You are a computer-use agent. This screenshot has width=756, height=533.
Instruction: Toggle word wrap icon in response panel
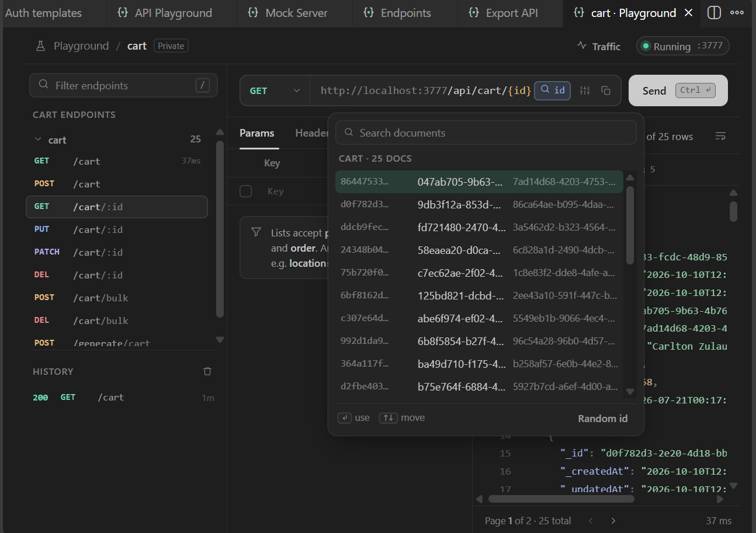coord(720,137)
